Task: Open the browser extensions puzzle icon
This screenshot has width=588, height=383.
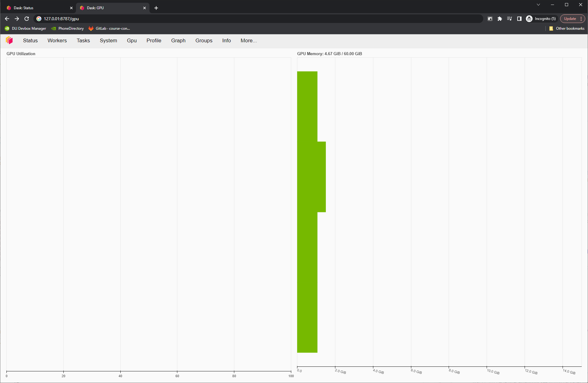Action: point(500,19)
